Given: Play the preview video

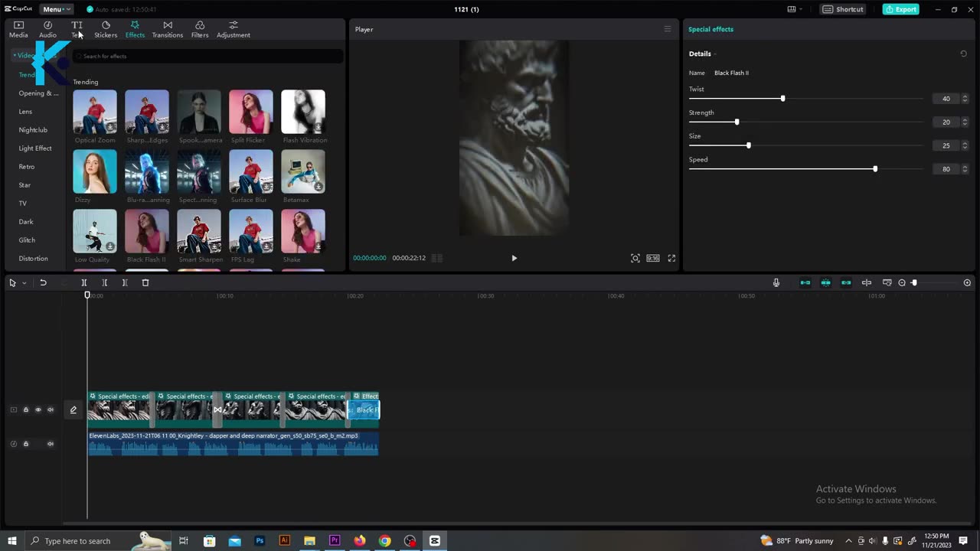Looking at the screenshot, I should [514, 258].
